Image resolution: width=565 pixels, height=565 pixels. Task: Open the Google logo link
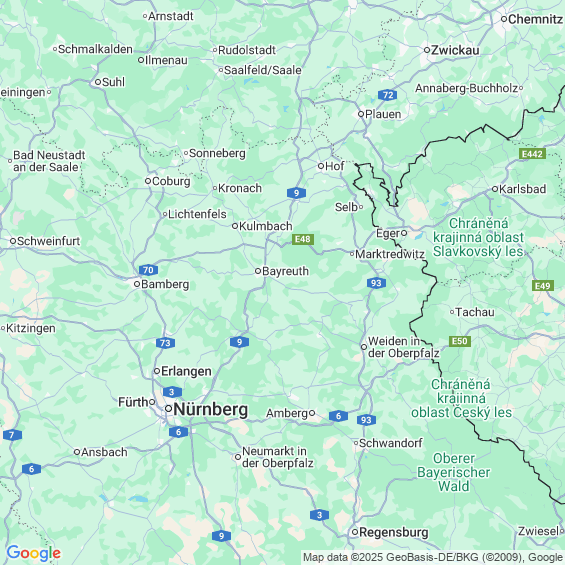coord(34,553)
